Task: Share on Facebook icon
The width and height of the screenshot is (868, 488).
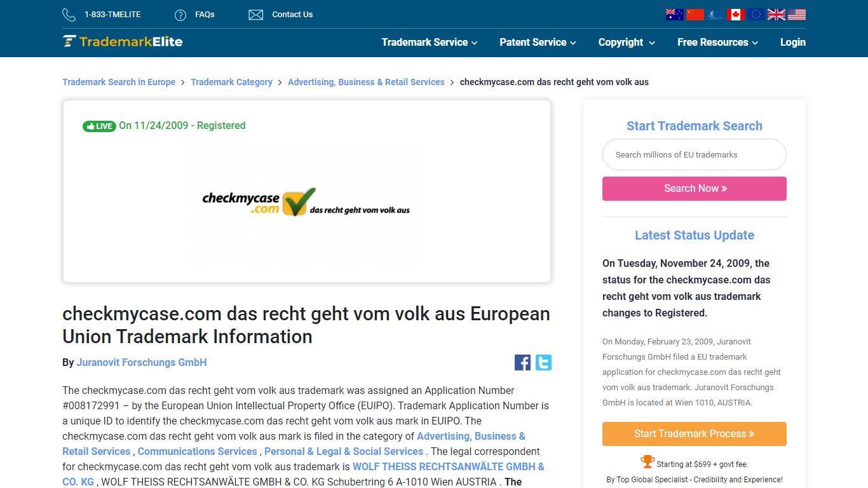Action: pyautogui.click(x=522, y=363)
